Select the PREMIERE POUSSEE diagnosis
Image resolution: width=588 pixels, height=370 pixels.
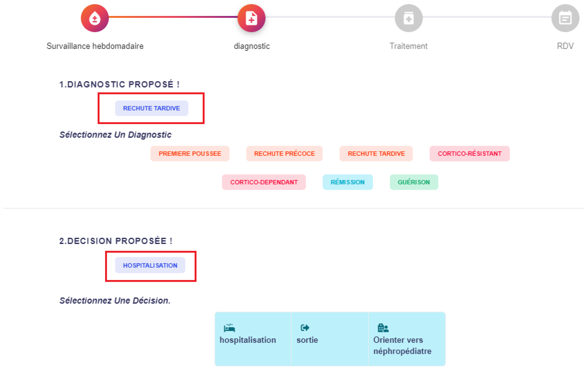click(190, 154)
